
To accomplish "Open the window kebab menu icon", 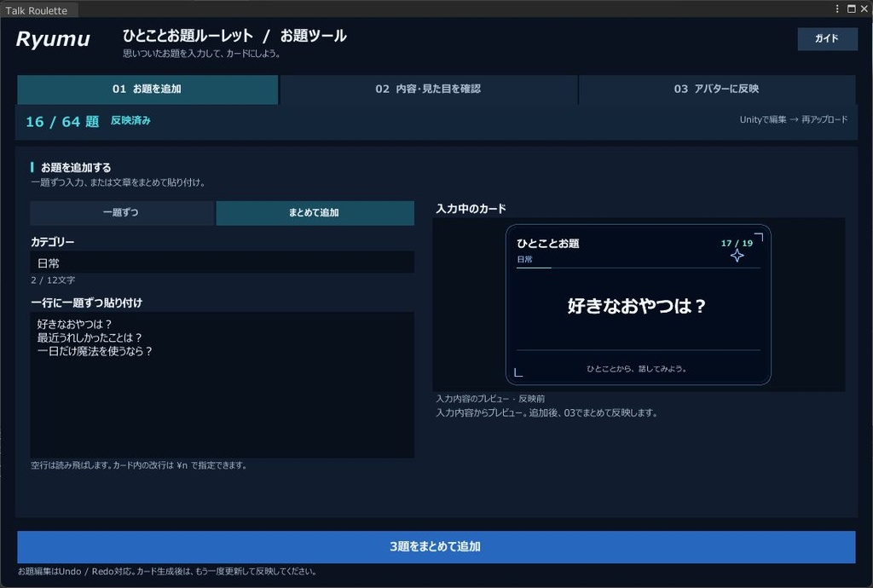I will [837, 9].
